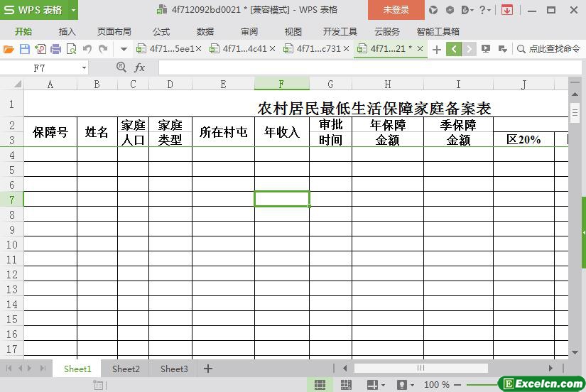
Task: Open the WPS 表格 application menu arrow
Action: pos(74,10)
